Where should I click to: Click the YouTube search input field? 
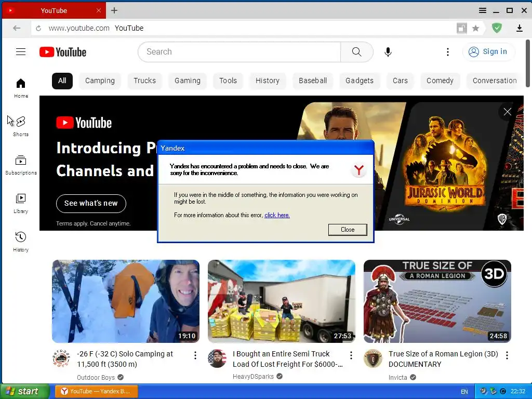(239, 51)
